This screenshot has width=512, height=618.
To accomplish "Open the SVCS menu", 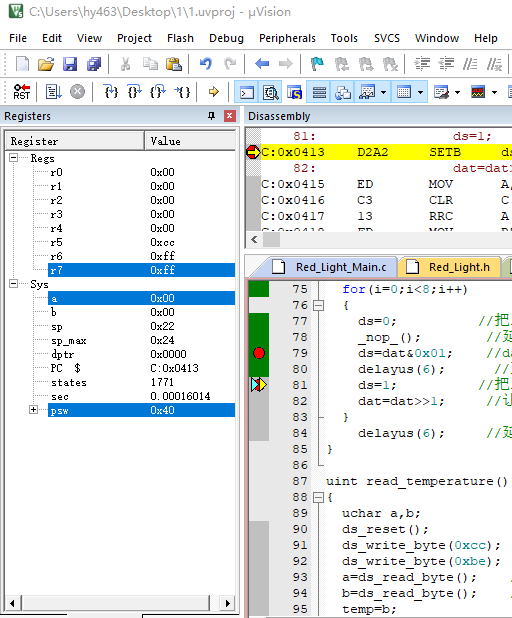I will [387, 38].
